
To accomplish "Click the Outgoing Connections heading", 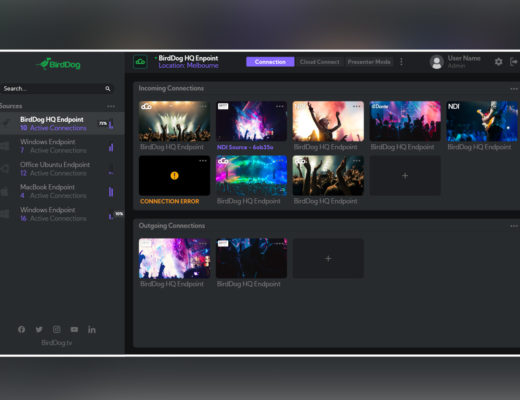I will coord(172,226).
